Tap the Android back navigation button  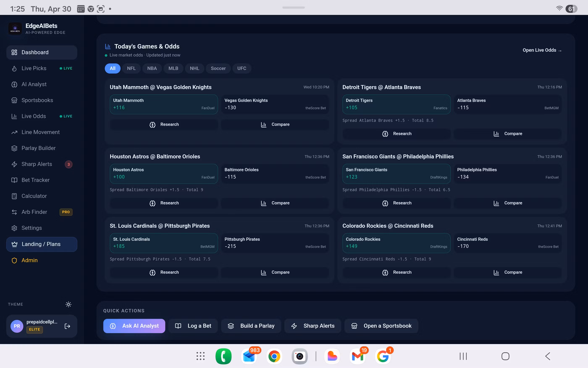pyautogui.click(x=548, y=356)
